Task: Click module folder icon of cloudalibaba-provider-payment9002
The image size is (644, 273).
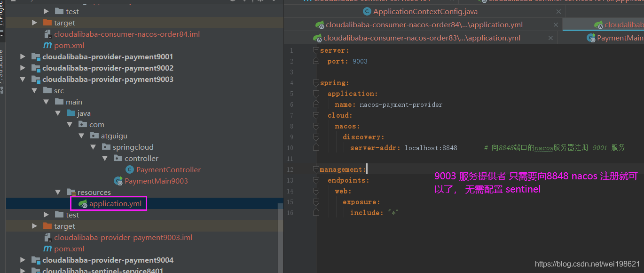Action: (36, 68)
